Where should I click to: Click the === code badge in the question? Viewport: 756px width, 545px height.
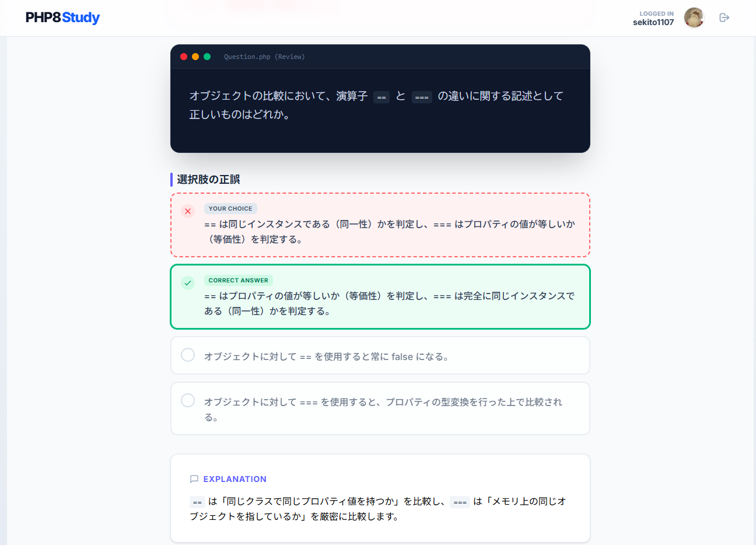pyautogui.click(x=422, y=97)
